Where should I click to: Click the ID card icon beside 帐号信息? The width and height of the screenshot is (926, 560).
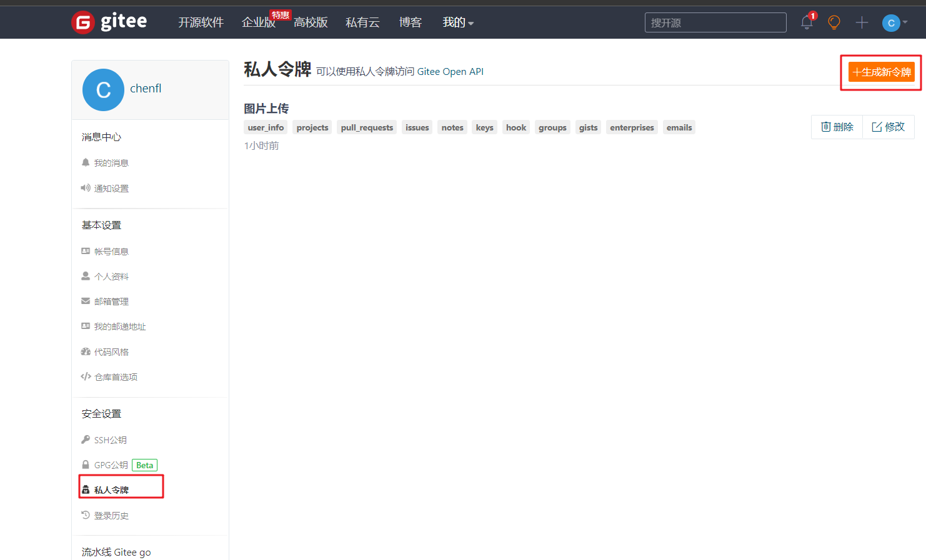86,251
